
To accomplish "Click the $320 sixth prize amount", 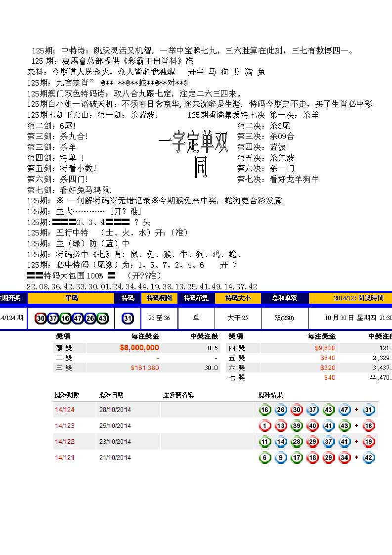I will (328, 368).
